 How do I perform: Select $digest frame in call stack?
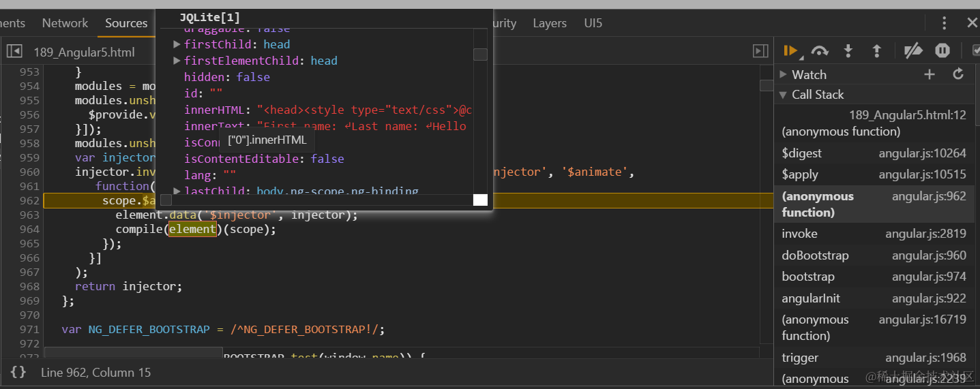(874, 153)
